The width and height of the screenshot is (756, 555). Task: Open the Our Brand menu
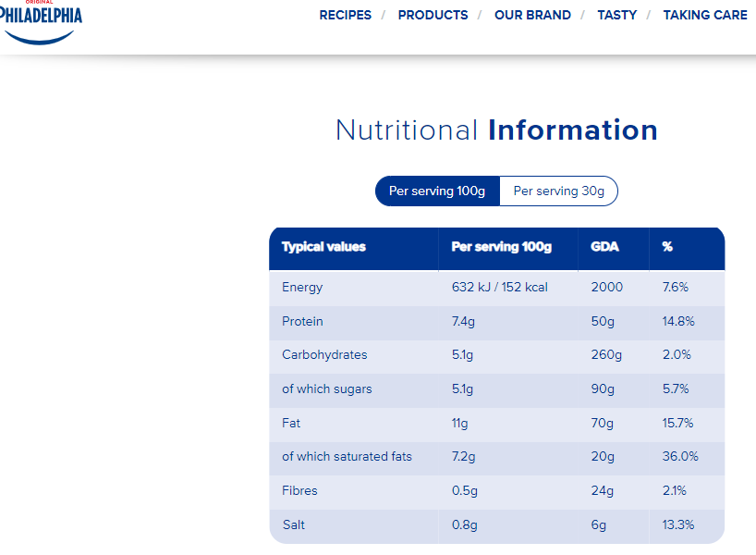click(x=532, y=15)
